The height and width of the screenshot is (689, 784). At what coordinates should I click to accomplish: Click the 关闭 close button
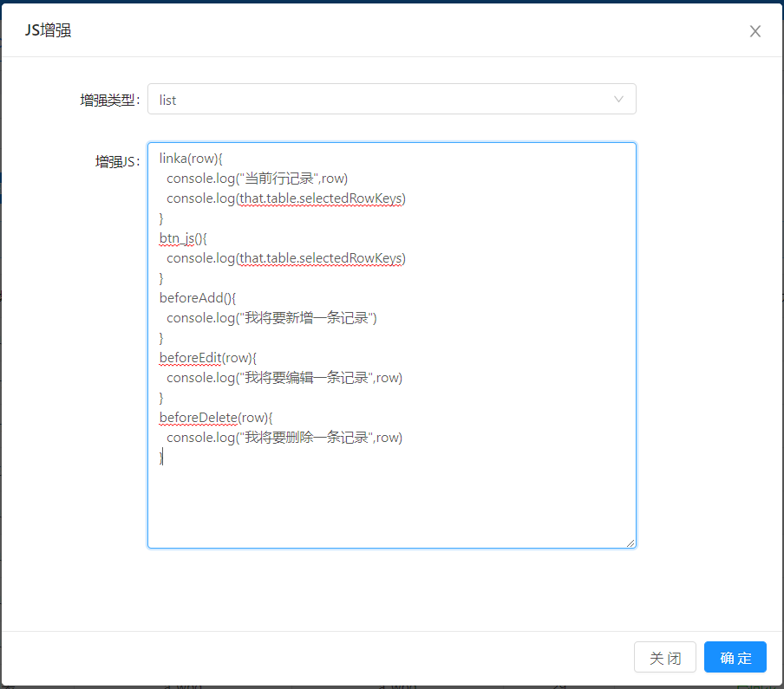tap(665, 657)
